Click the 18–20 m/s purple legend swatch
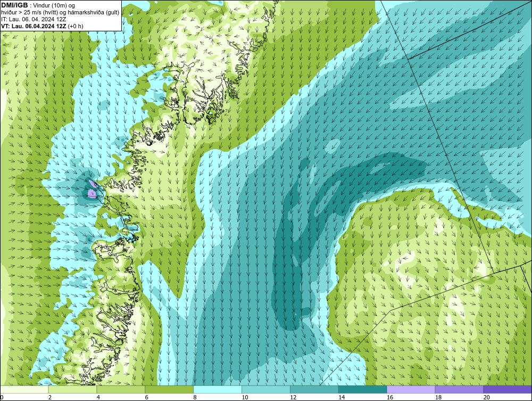Viewport: 532px width, 401px height. point(460,389)
